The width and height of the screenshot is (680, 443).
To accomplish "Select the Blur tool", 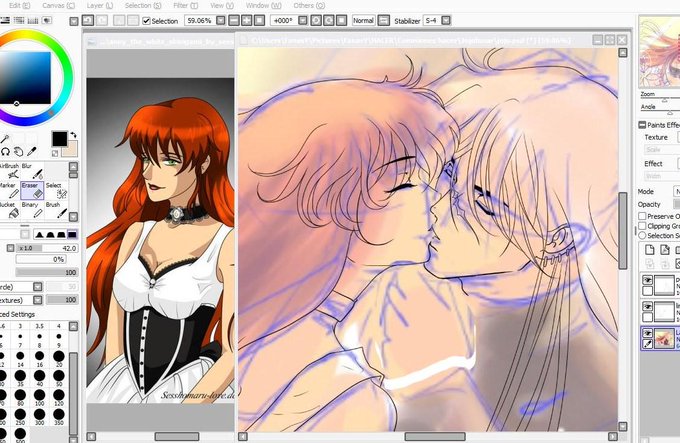I will [32, 171].
